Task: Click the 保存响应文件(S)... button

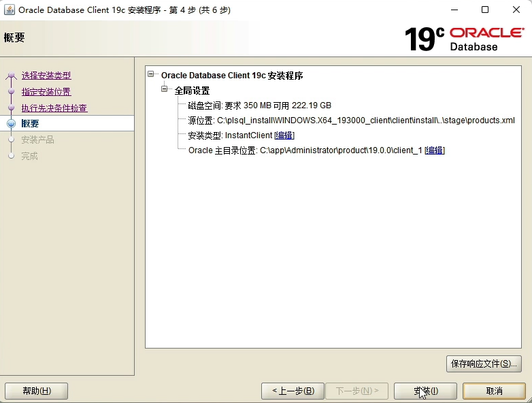Action: tap(484, 364)
